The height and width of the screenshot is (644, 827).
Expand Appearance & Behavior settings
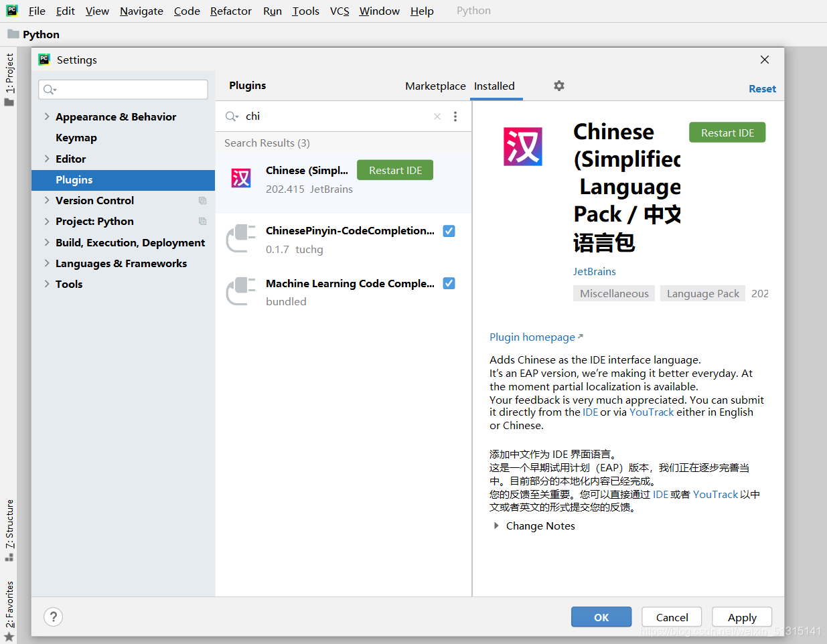point(47,116)
